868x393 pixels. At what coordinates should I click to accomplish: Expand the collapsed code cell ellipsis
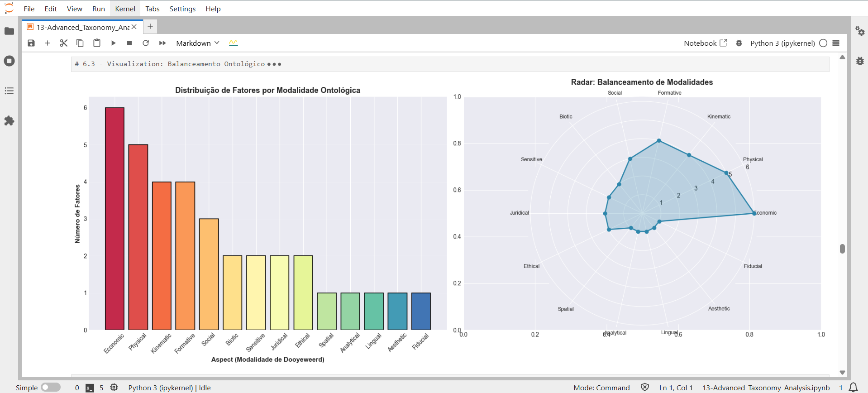(x=274, y=64)
